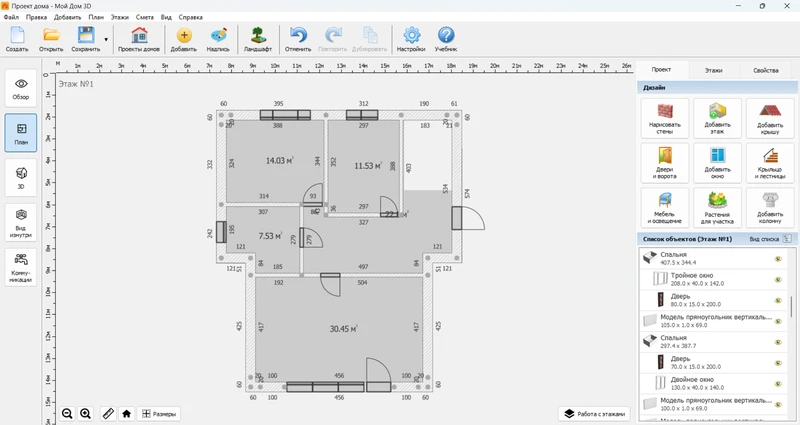Click Добавить колонну column tool
Image resolution: width=800 pixels, height=425 pixels.
770,208
